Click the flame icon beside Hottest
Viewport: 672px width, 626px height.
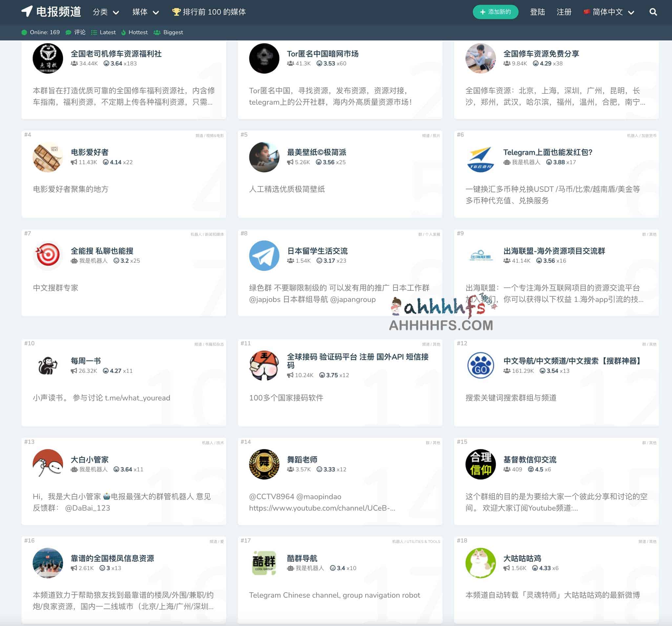click(x=124, y=32)
